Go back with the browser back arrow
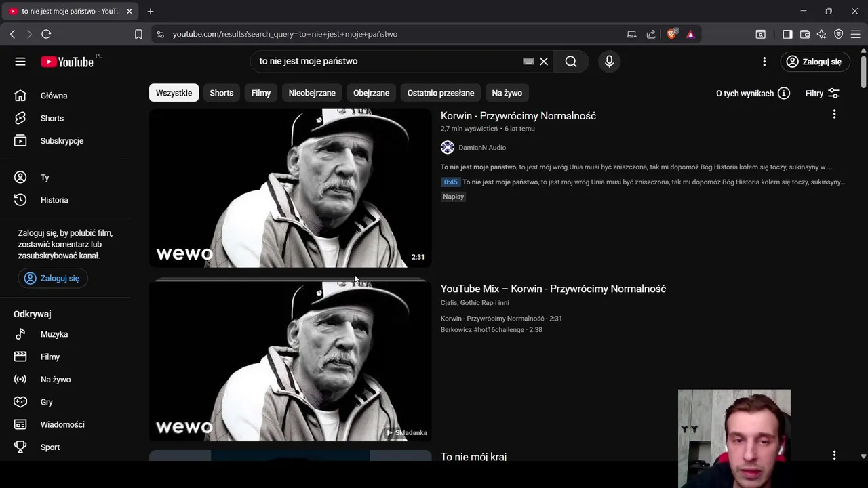The width and height of the screenshot is (868, 488). click(12, 34)
